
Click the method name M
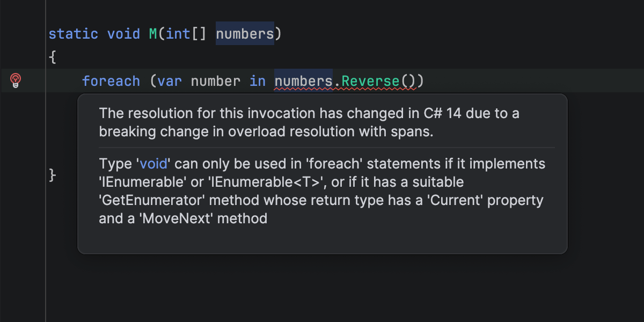click(x=153, y=34)
